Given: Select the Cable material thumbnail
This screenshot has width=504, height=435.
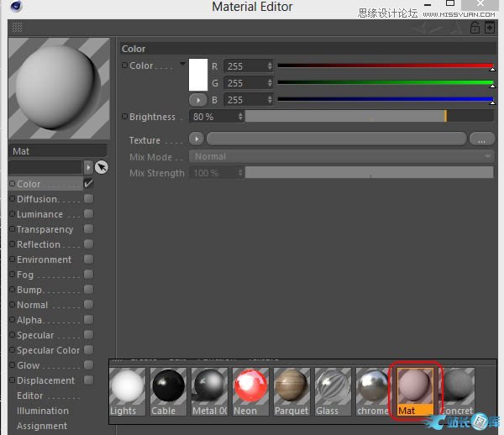Looking at the screenshot, I should coord(168,391).
